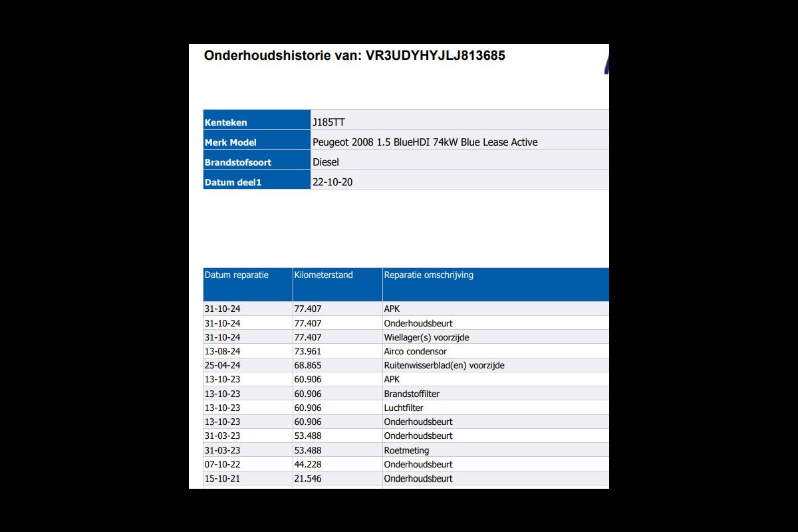Image resolution: width=798 pixels, height=532 pixels.
Task: Select the Datum deel1 value 22-10-20
Action: point(332,182)
